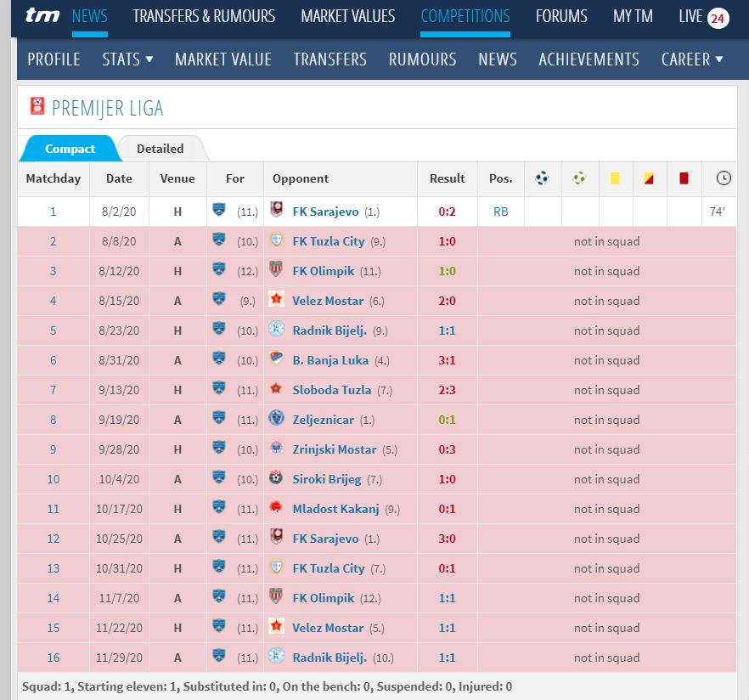Click the minutes played clock header icon

tap(724, 178)
